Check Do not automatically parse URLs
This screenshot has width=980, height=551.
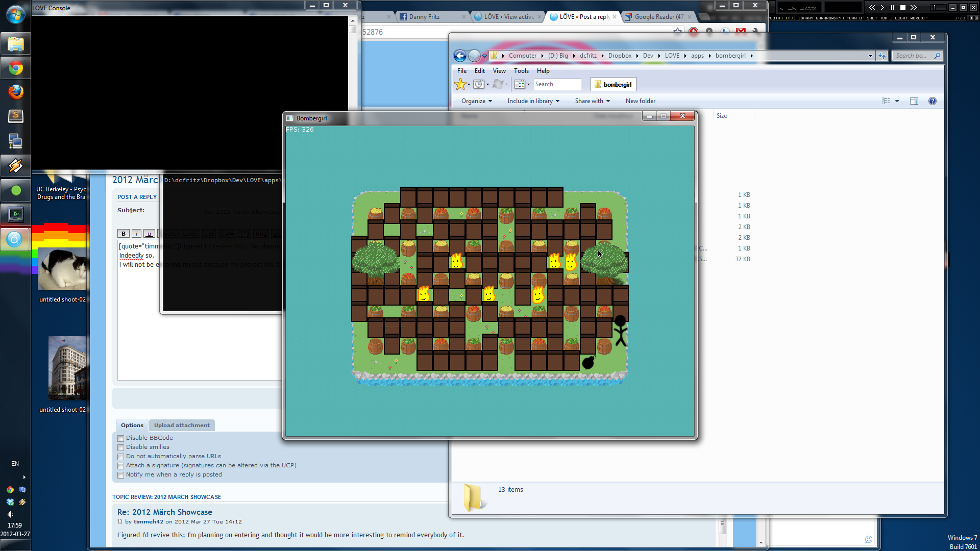[121, 457]
